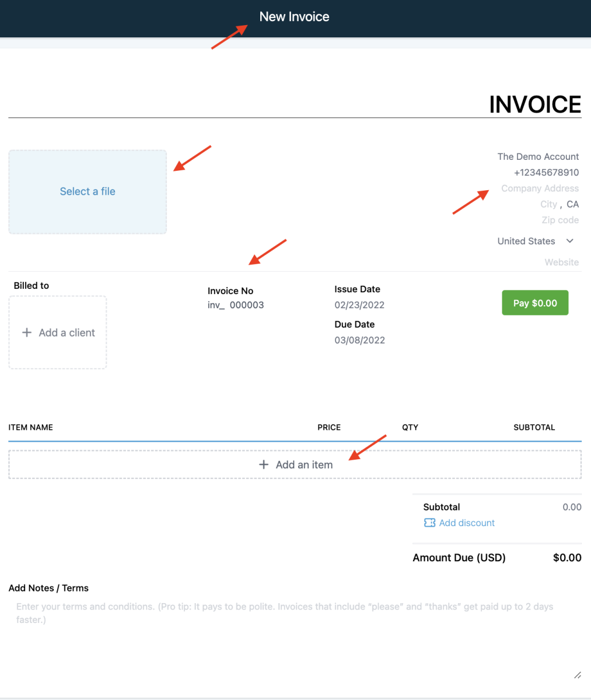
Task: Click the discount ticket icon
Action: 429,523
